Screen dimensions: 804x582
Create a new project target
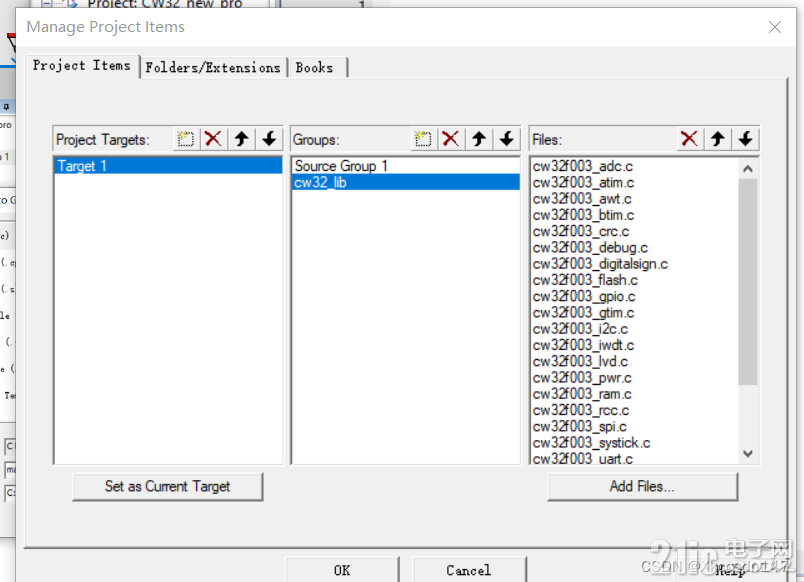tap(186, 139)
